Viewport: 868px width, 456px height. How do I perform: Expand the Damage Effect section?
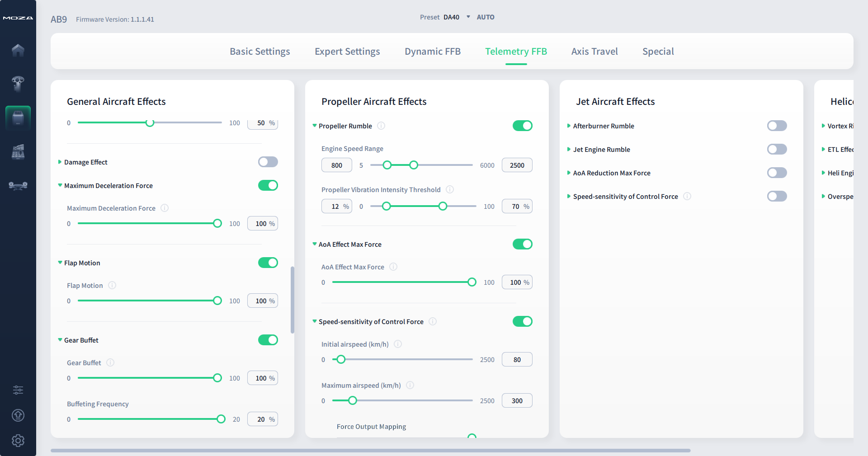click(x=60, y=162)
